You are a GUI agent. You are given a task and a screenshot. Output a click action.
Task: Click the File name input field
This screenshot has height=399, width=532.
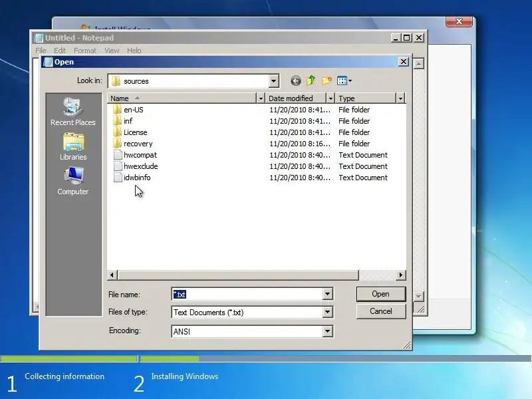(x=247, y=294)
